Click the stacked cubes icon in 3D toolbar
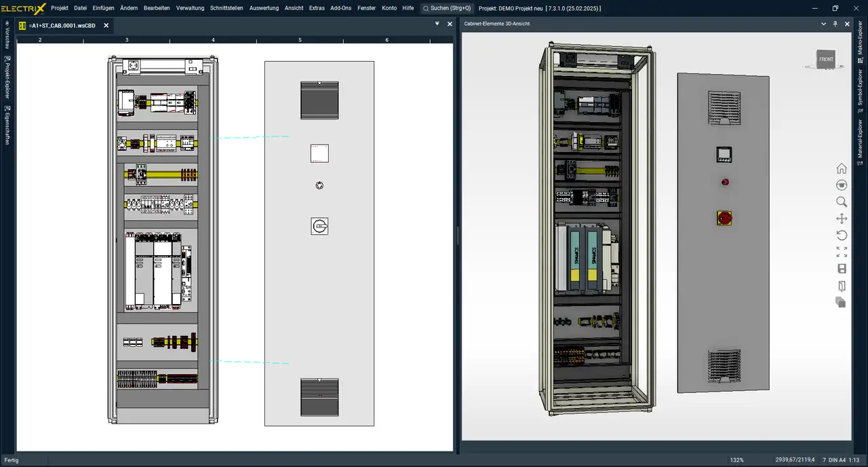868x467 pixels. 842,302
